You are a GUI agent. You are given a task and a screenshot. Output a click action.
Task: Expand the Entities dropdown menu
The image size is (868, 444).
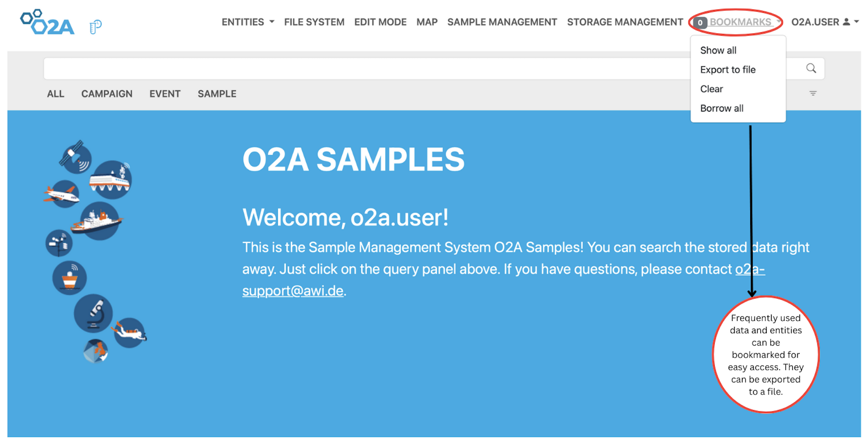pyautogui.click(x=248, y=22)
